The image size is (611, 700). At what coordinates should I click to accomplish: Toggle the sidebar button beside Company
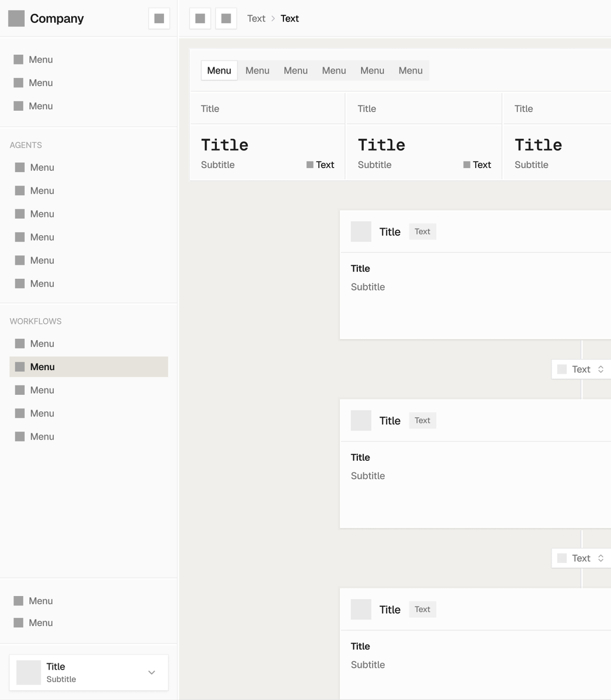pos(159,19)
